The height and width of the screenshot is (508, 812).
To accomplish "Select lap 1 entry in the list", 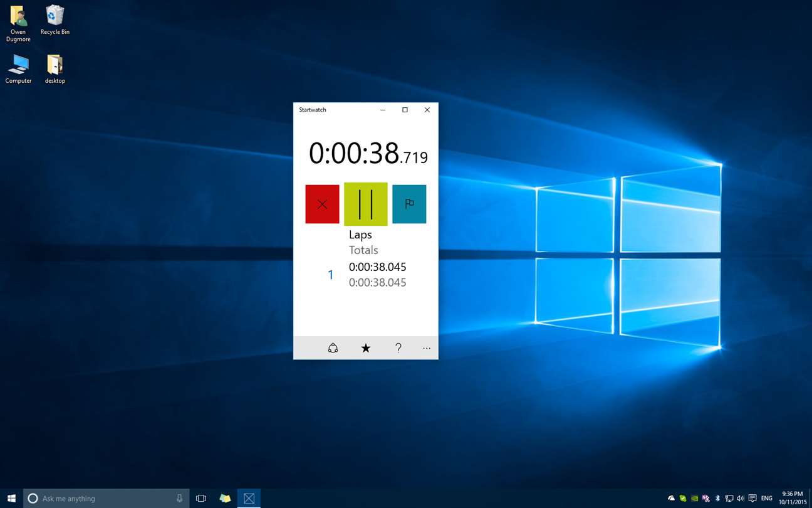I will [x=366, y=275].
